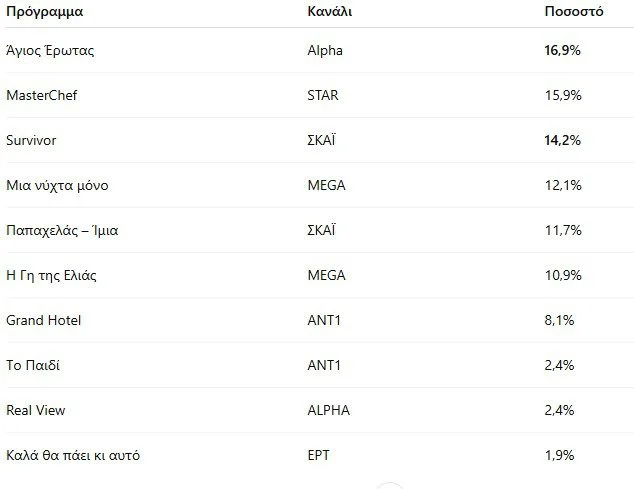The width and height of the screenshot is (634, 489).
Task: Select the Alpha channel for Άγιος Έρωτας
Action: (x=325, y=50)
